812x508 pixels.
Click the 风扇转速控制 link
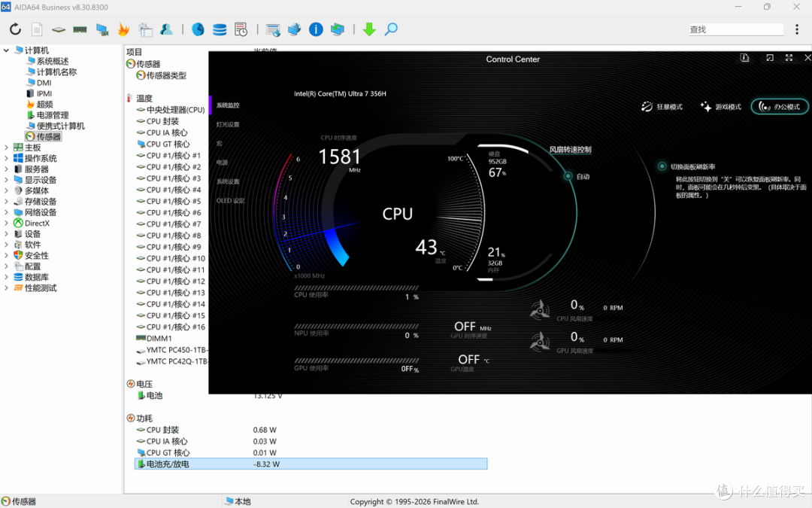coord(570,150)
